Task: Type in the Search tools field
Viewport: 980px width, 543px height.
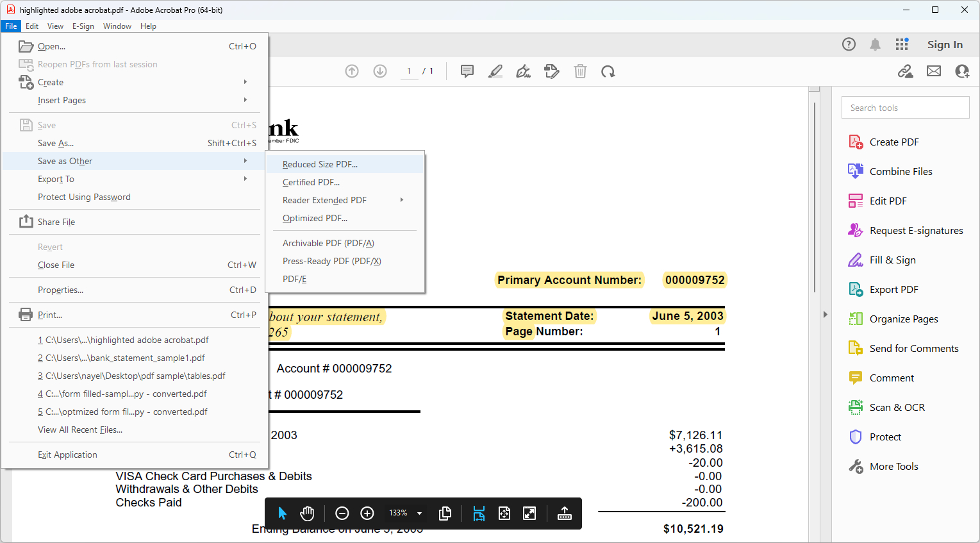Action: [x=905, y=107]
